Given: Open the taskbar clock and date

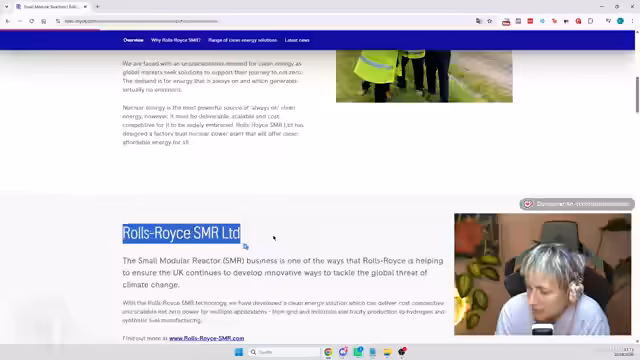Looking at the screenshot, I should pos(624,352).
